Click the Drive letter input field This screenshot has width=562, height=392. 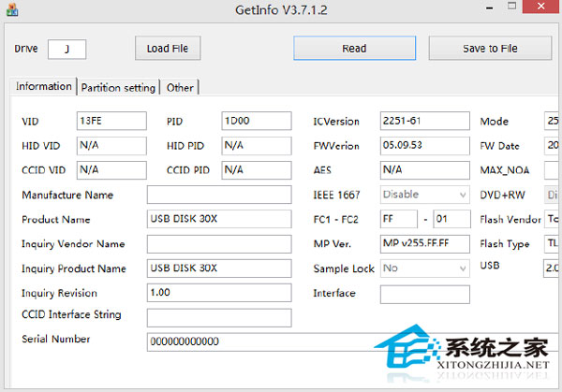67,49
